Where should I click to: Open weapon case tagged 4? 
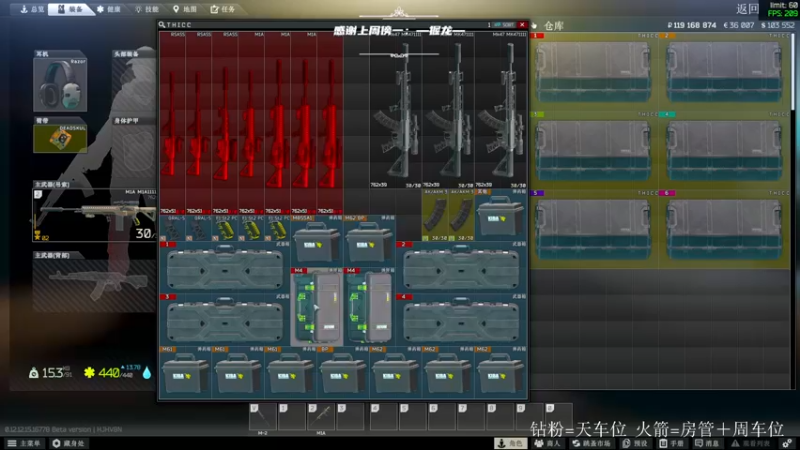pyautogui.click(x=461, y=320)
